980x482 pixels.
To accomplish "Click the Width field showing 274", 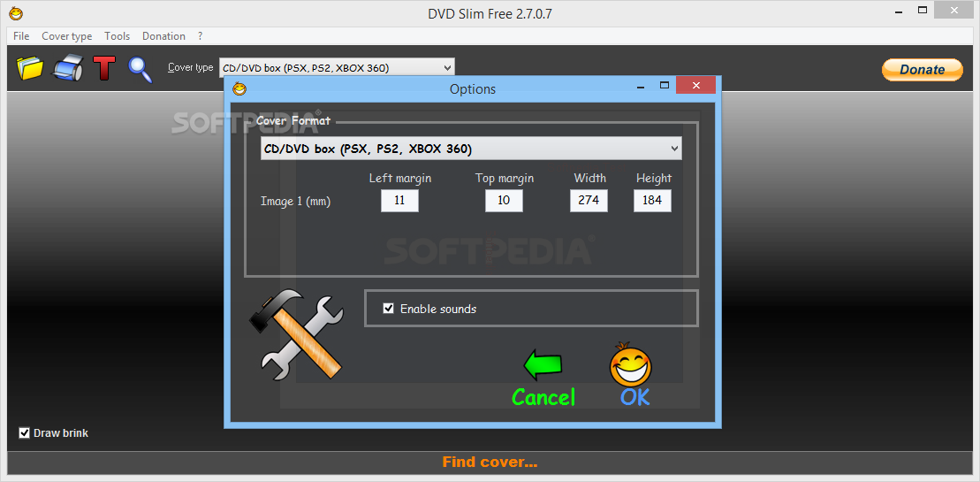I will pos(589,201).
